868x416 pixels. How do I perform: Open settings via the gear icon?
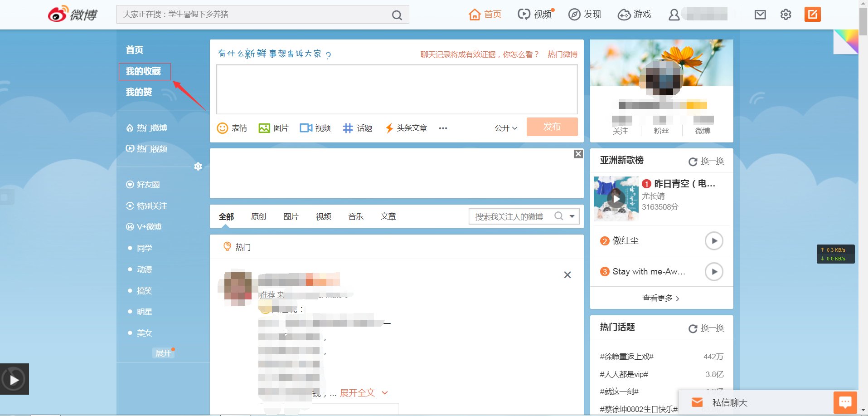[x=786, y=14]
